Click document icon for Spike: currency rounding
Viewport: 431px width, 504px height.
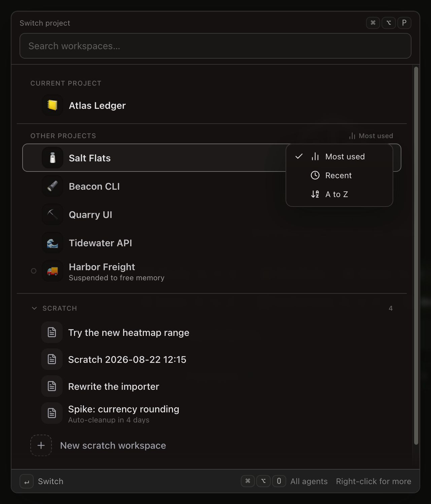tap(52, 413)
